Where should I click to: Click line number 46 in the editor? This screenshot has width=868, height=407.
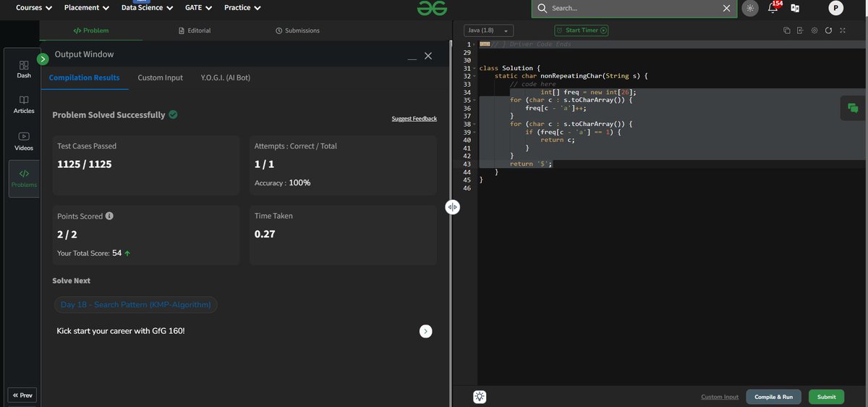[467, 188]
